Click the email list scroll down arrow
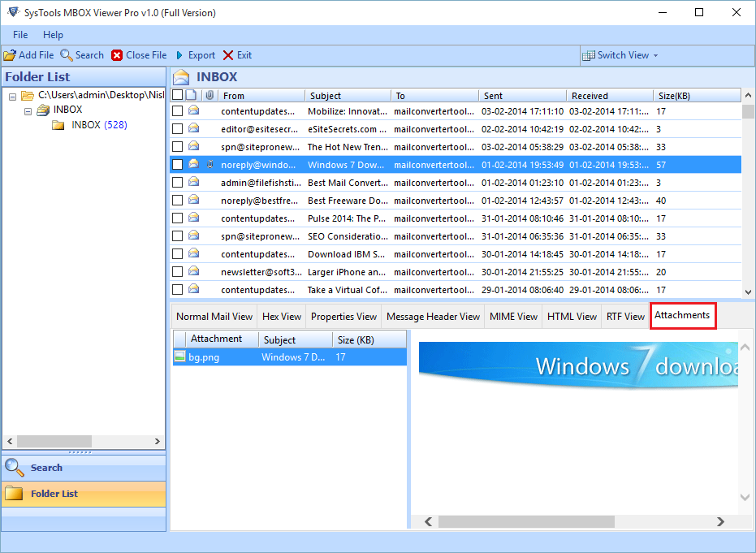Screen dimensions: 756x553 tap(748, 292)
